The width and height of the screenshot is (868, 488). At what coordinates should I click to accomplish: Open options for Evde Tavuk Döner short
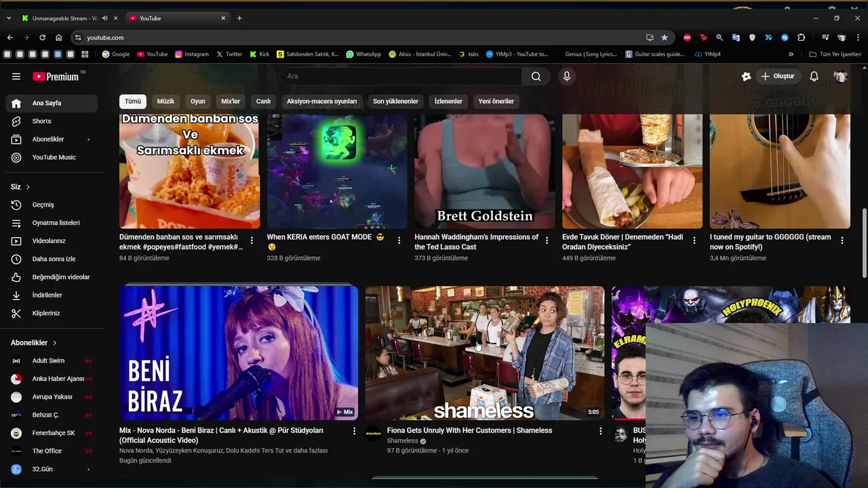tap(694, 241)
